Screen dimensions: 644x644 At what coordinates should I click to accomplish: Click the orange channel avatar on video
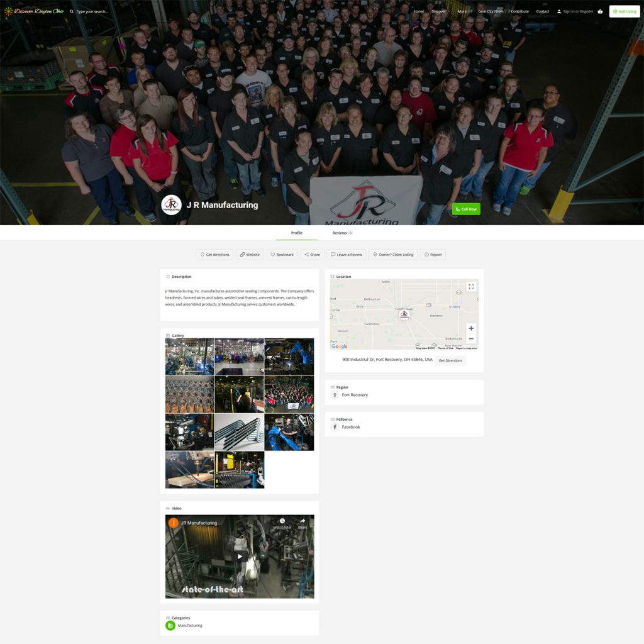coord(174,523)
